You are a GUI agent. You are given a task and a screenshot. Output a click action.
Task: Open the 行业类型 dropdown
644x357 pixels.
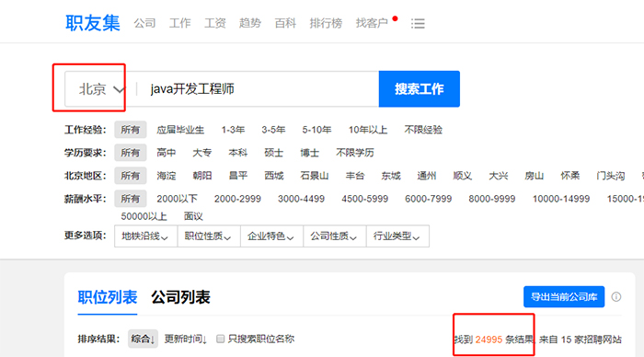(x=397, y=236)
